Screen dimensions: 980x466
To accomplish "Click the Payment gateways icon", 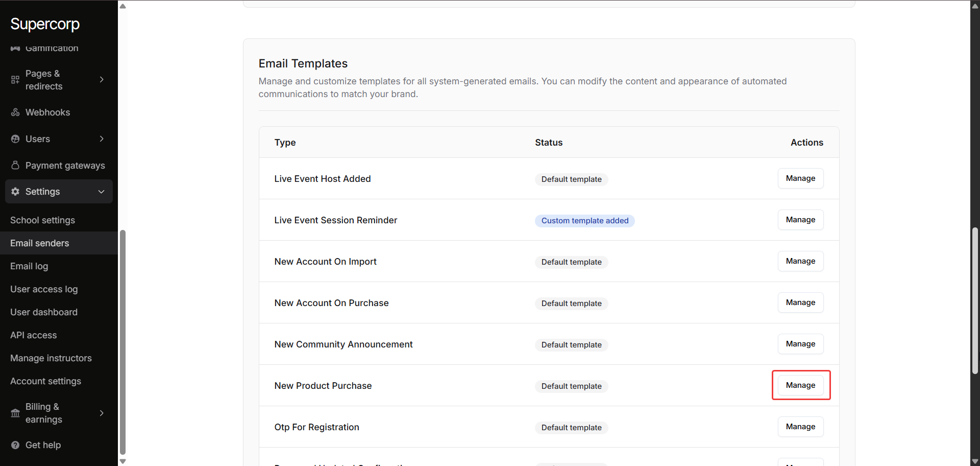I will 15,165.
